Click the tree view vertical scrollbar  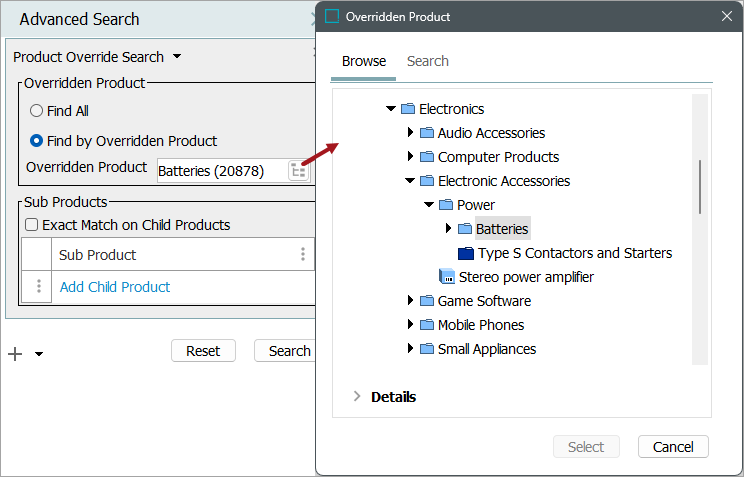[x=700, y=187]
